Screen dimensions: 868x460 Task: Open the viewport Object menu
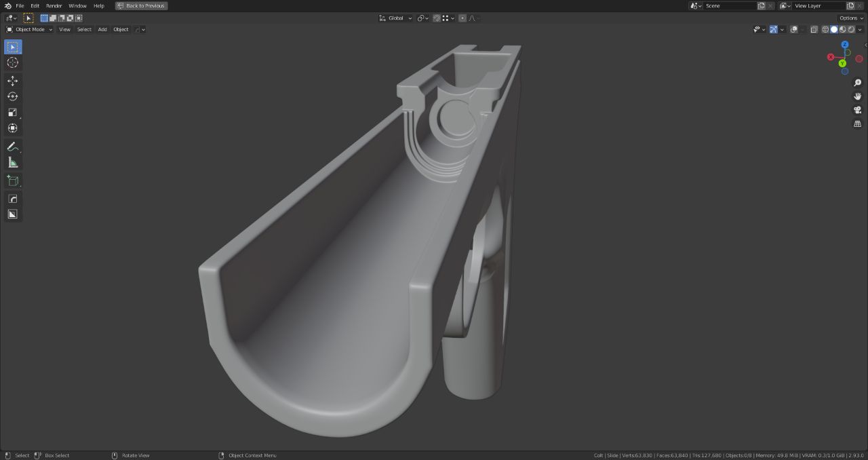(121, 29)
